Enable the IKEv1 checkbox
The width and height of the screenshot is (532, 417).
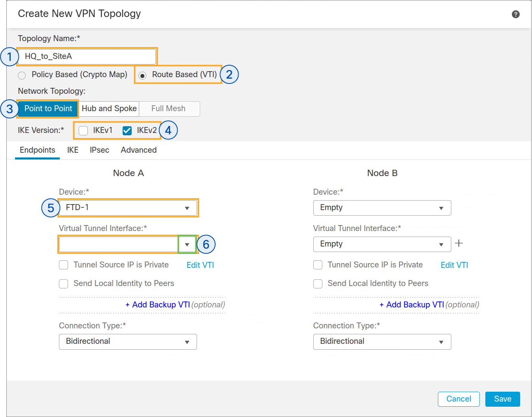tap(83, 131)
